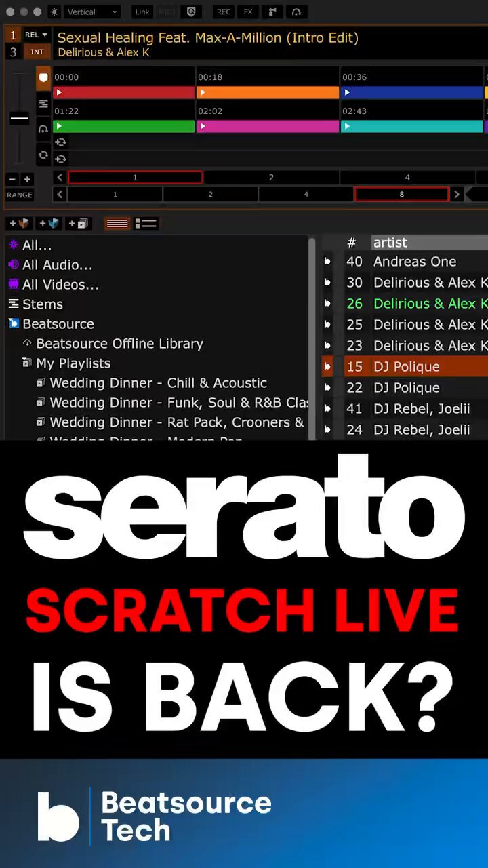Open Beatsource Offline Library
488x868 pixels.
coord(119,344)
